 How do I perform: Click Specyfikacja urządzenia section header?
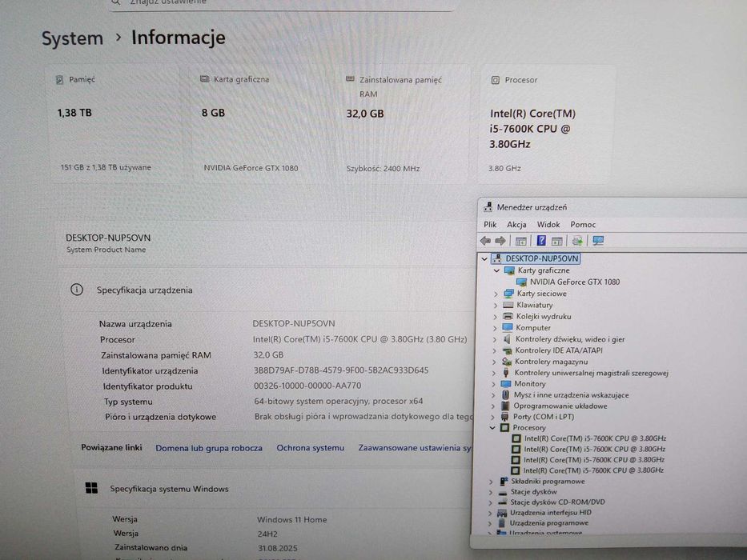point(144,290)
